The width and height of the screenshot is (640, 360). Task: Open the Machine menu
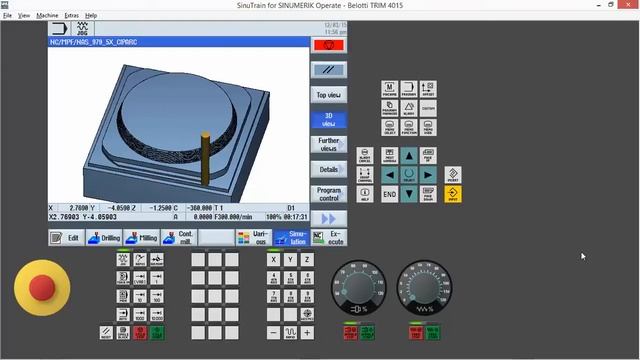click(x=47, y=16)
